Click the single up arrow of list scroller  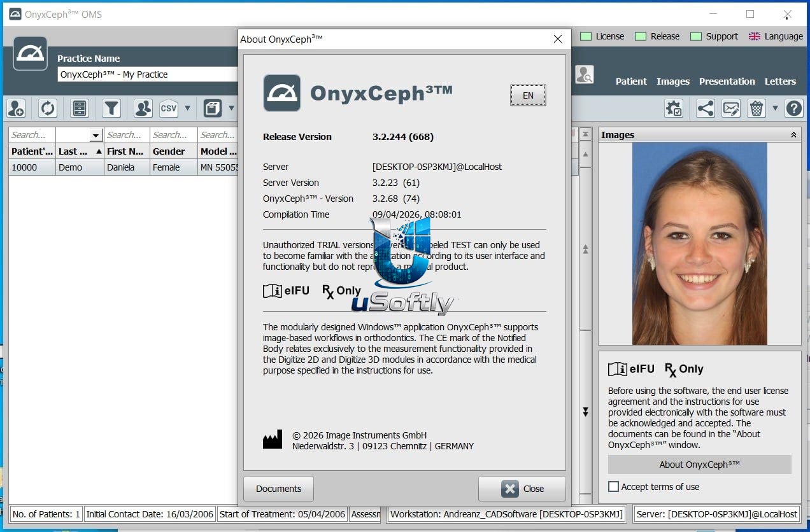[585, 154]
